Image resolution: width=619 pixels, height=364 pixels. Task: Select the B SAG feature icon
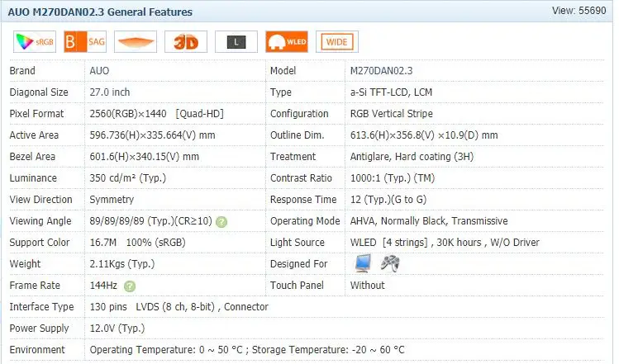85,42
